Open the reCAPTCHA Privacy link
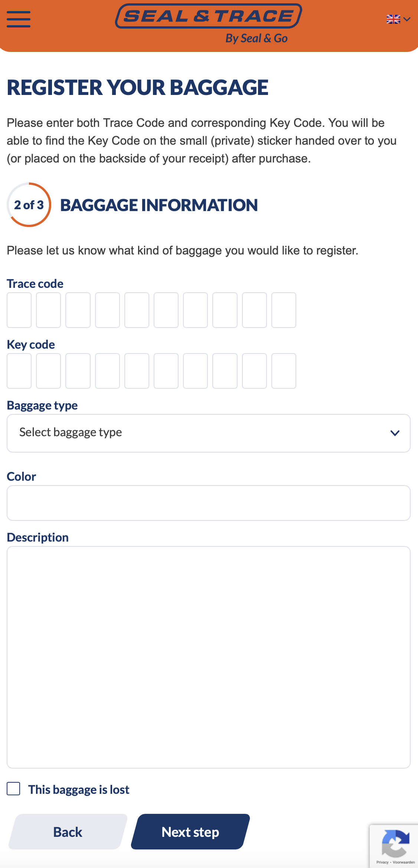Image resolution: width=418 pixels, height=868 pixels. pos(382,862)
